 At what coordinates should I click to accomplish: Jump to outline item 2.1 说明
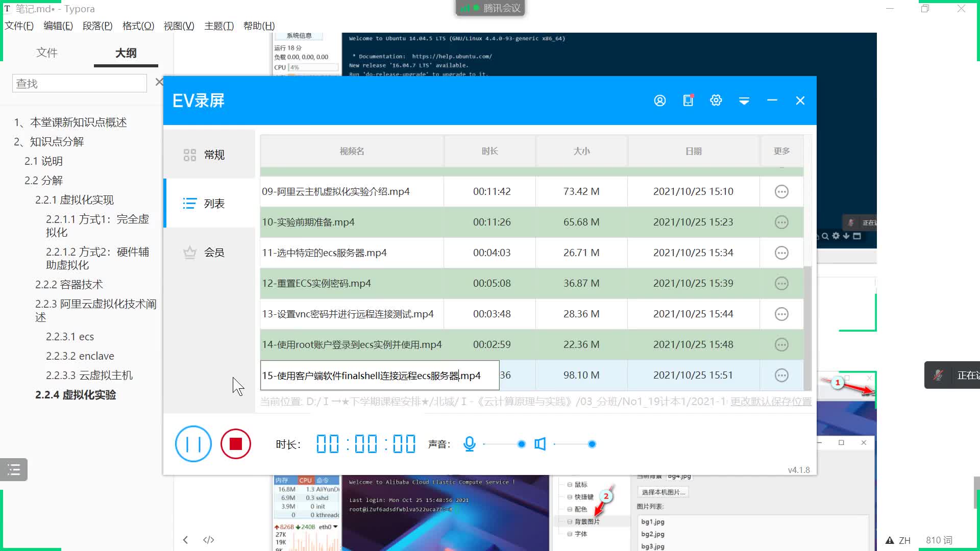pyautogui.click(x=43, y=161)
